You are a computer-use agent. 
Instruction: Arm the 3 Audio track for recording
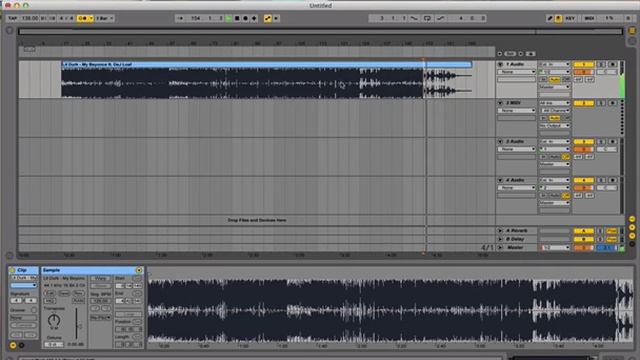pos(612,142)
